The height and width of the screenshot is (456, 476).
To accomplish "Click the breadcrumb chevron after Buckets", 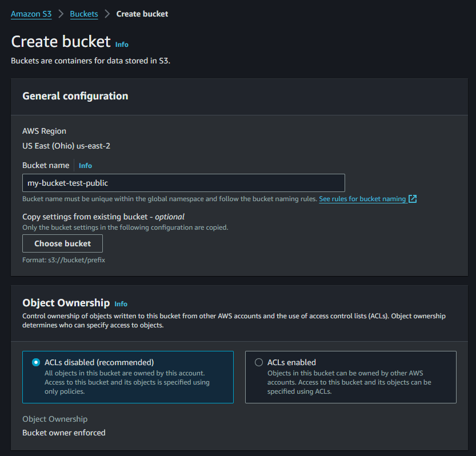I will coord(107,14).
